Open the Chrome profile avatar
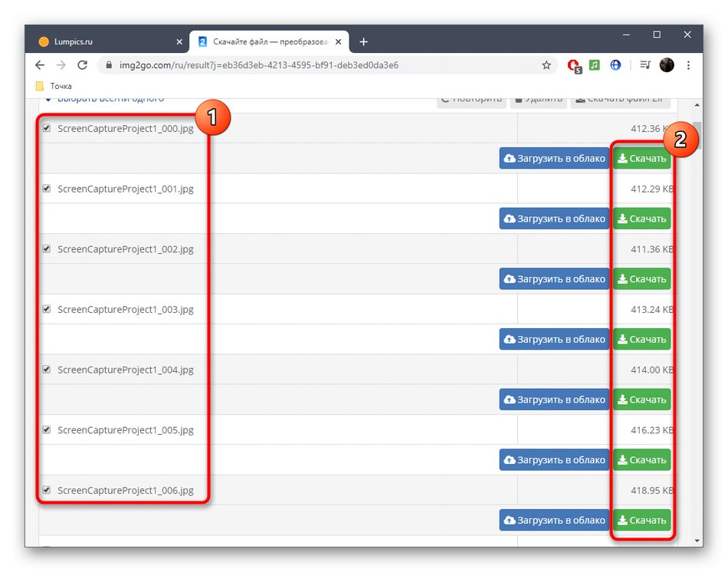Viewport: 728px width, 572px height. click(667, 65)
